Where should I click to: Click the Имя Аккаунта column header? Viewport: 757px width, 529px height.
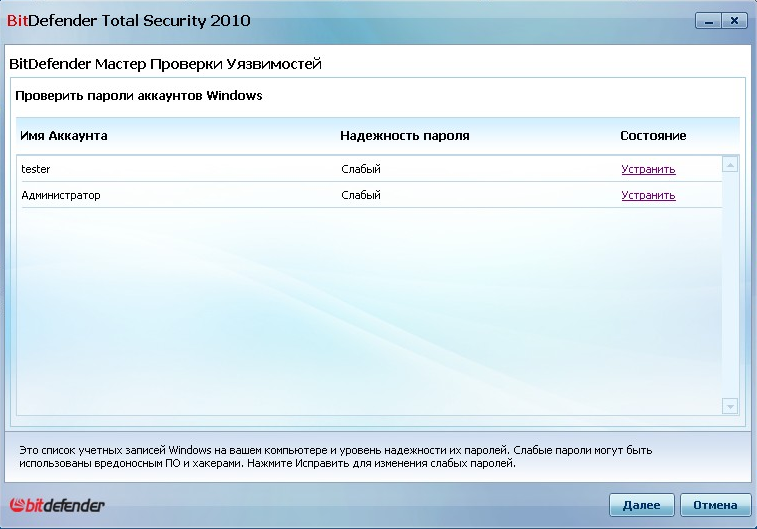click(x=64, y=136)
